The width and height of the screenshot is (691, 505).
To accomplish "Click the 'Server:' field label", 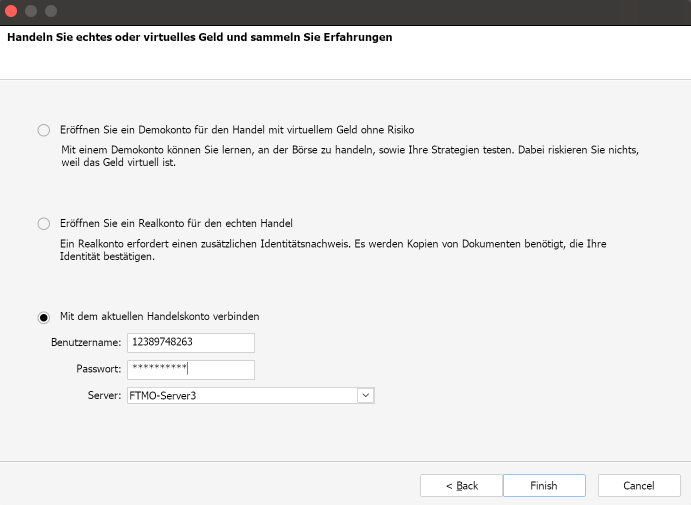I will coord(104,396).
